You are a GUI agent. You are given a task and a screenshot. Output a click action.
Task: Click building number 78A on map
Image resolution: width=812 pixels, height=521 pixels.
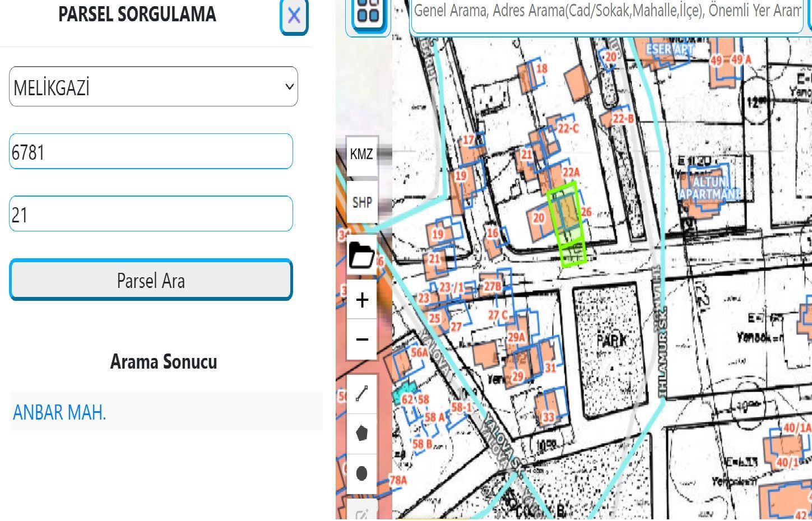[x=398, y=480]
